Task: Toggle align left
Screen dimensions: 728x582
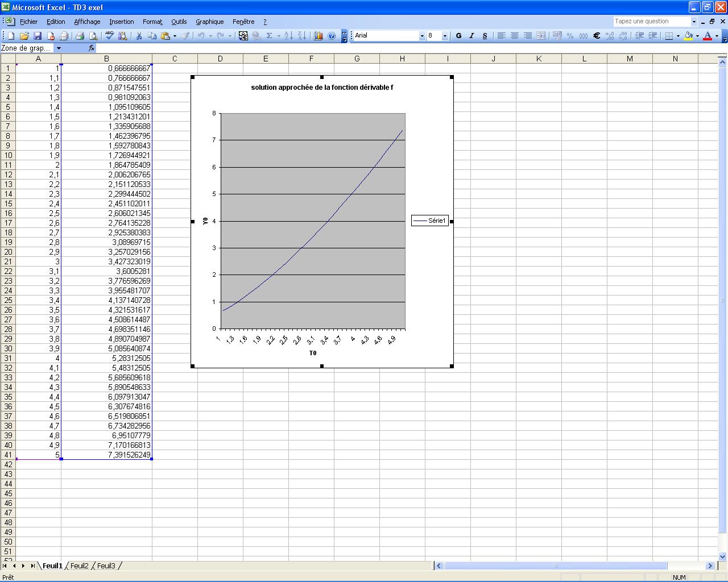Action: pos(501,36)
